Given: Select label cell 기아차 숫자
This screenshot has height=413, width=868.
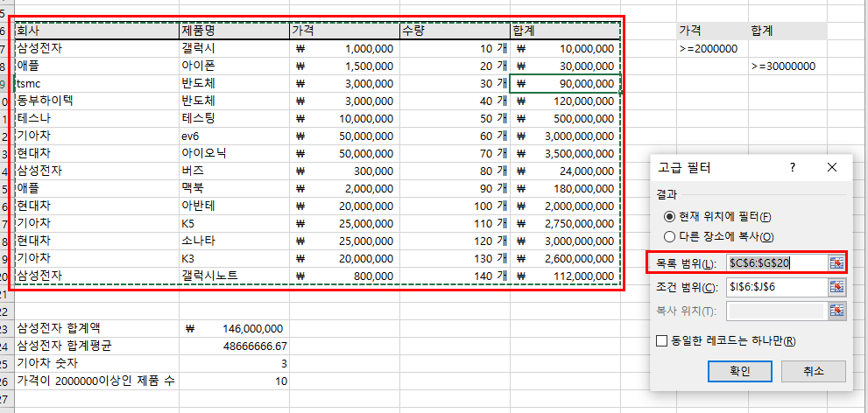Looking at the screenshot, I should [97, 364].
